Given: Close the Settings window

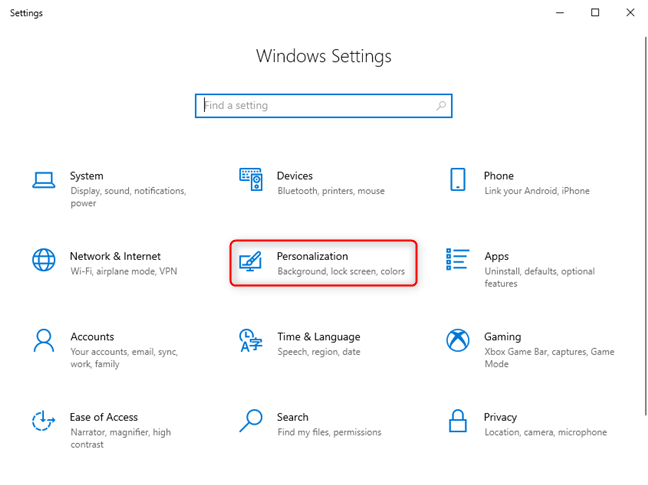Looking at the screenshot, I should (x=630, y=12).
